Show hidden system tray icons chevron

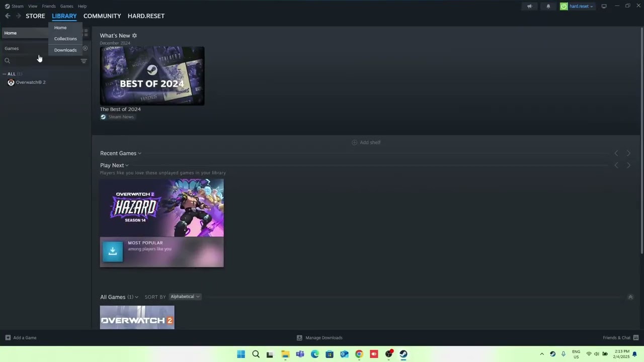pyautogui.click(x=542, y=354)
